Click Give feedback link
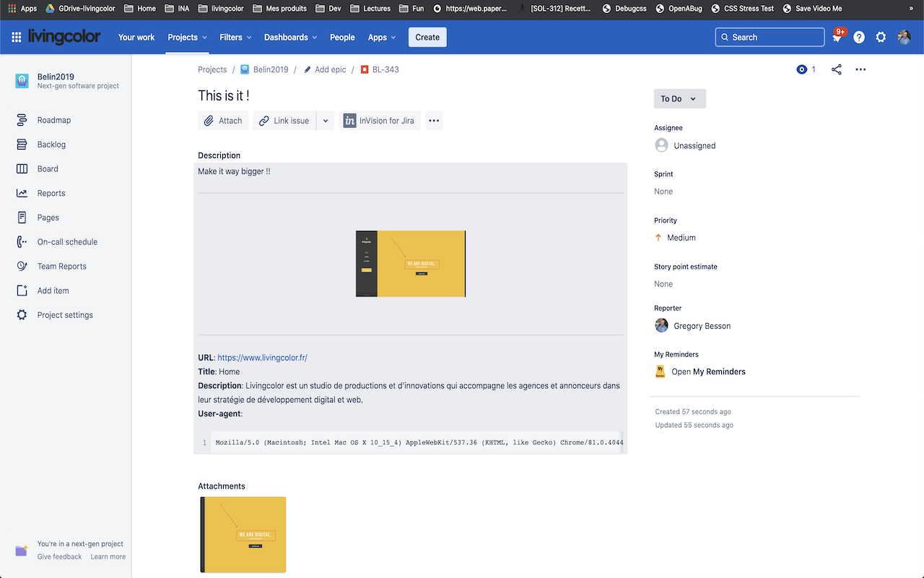924x578 pixels. point(60,557)
